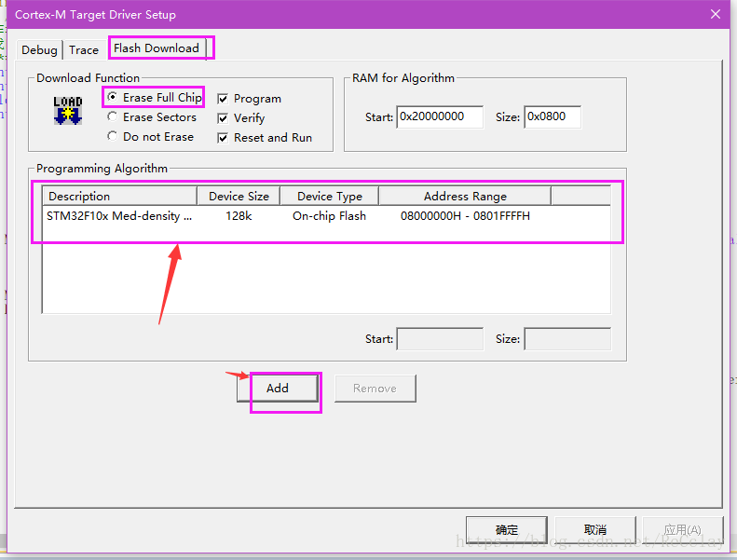737x560 pixels.
Task: Open the Trace tab
Action: point(84,49)
